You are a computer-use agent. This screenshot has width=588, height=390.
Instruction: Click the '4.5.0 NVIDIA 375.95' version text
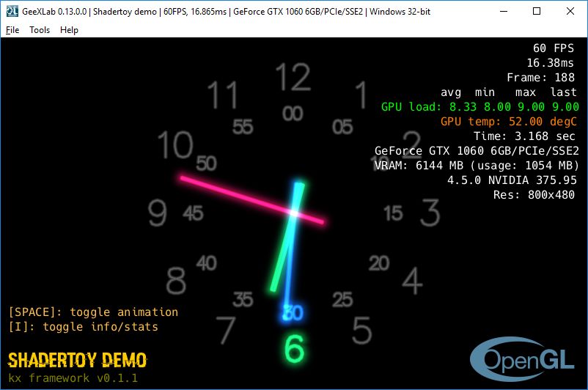click(512, 180)
